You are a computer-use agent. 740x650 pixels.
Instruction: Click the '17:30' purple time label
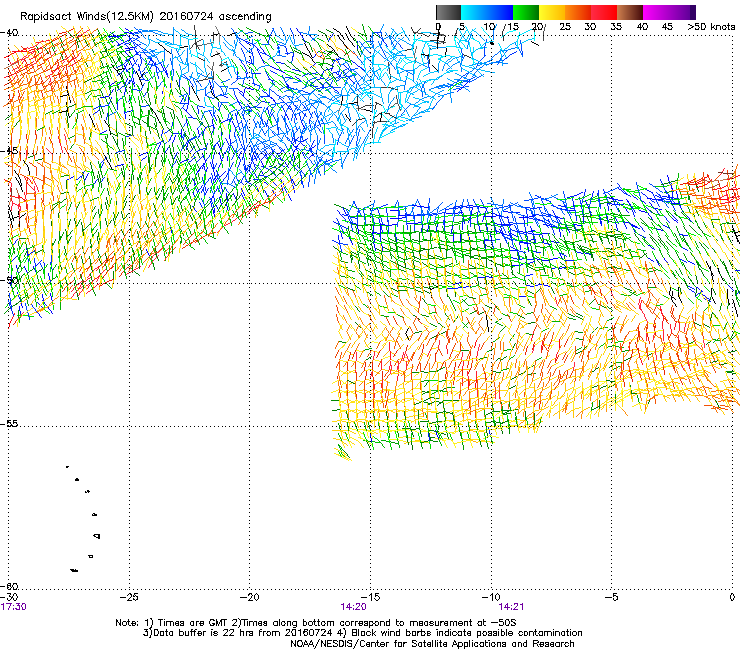click(14, 607)
